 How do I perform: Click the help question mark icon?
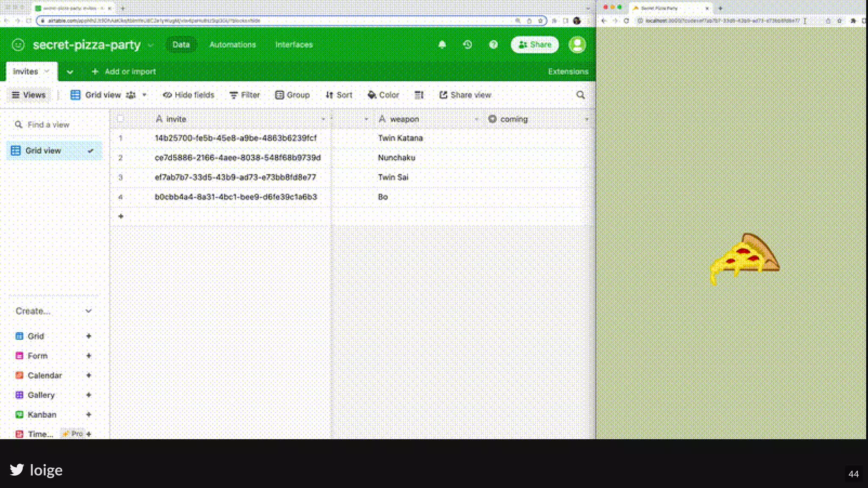point(493,44)
